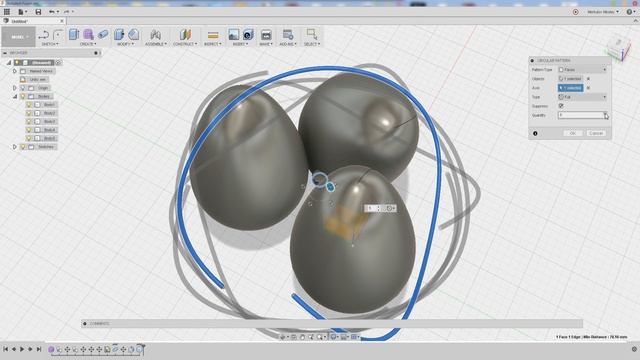Click the info icon in Circular Pattern dialog
This screenshot has height=360, width=640.
coord(535,133)
